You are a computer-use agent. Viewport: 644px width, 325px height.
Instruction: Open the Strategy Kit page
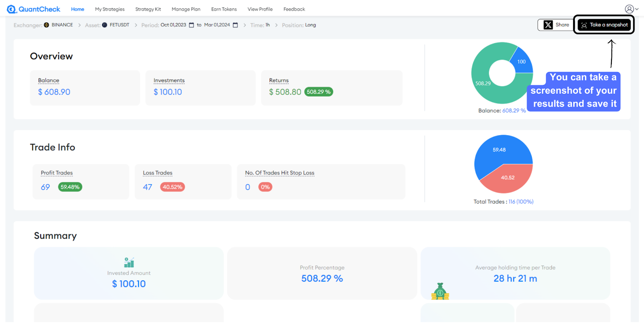click(x=148, y=9)
